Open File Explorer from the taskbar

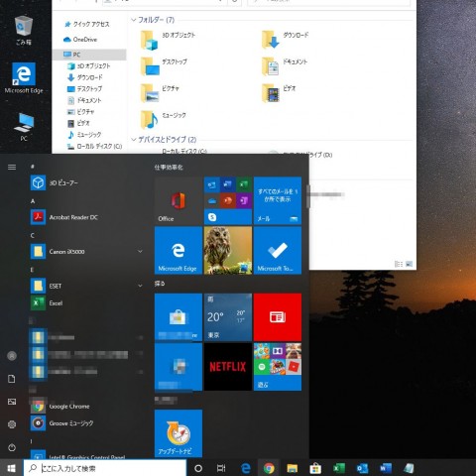(x=293, y=468)
